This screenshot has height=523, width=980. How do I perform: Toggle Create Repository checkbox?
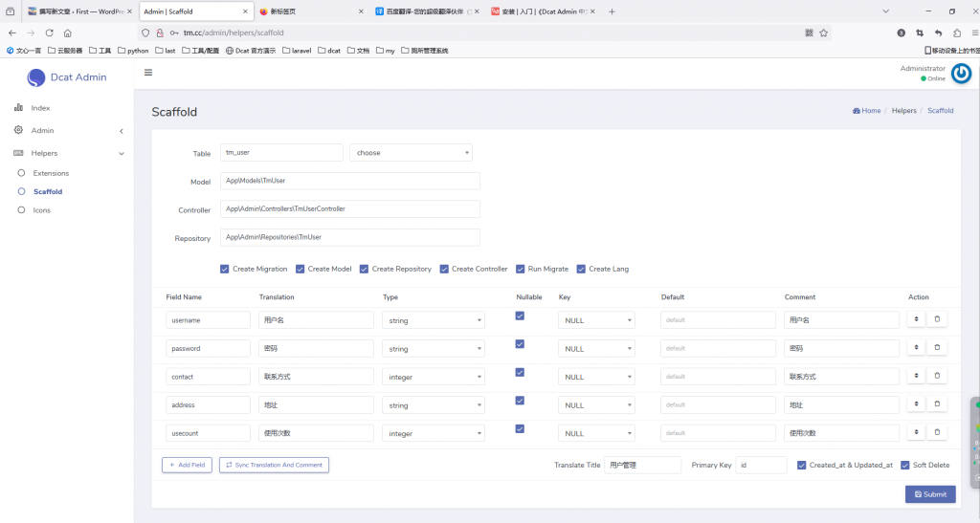coord(364,269)
